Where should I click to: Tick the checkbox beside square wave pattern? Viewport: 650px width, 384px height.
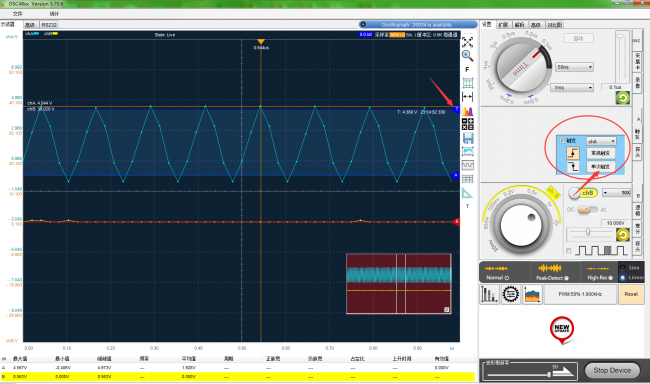569,251
